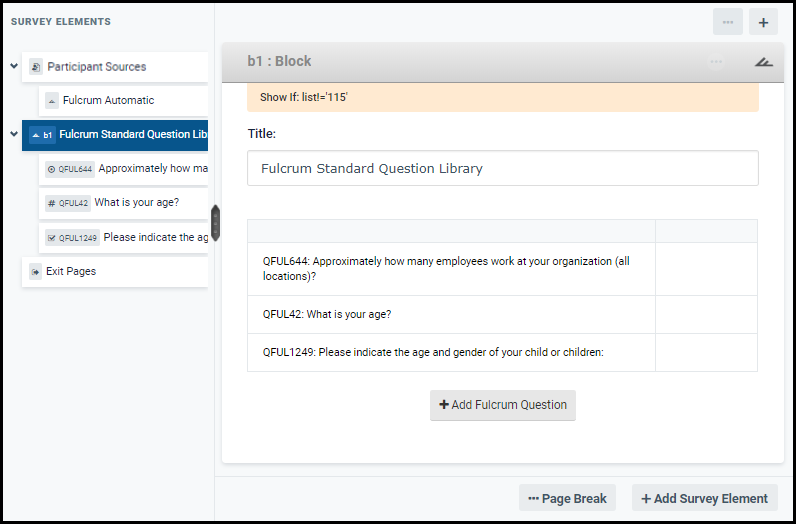Click the QFUL644 radio question badge
This screenshot has width=796, height=524.
click(x=70, y=169)
